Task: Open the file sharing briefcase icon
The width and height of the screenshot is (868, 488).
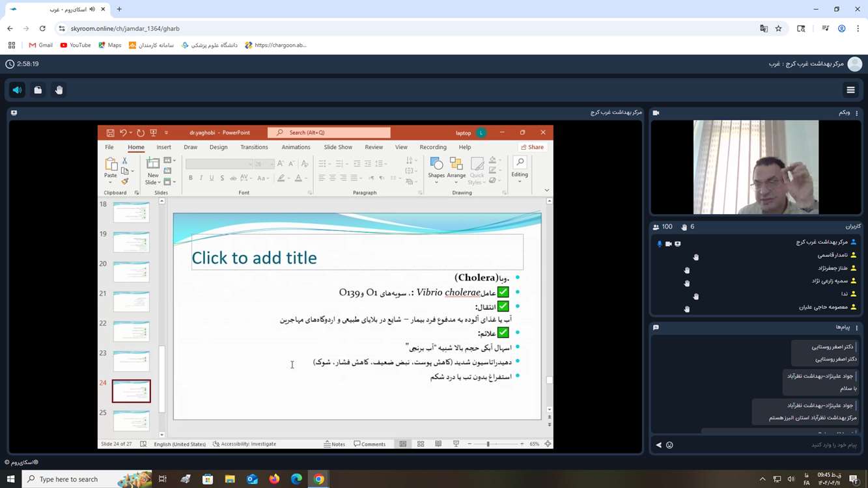Action: [x=38, y=90]
